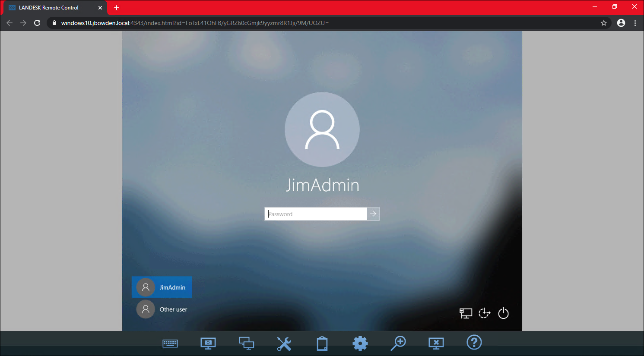644x356 pixels.
Task: Open the clipboard transfer tool
Action: [322, 343]
